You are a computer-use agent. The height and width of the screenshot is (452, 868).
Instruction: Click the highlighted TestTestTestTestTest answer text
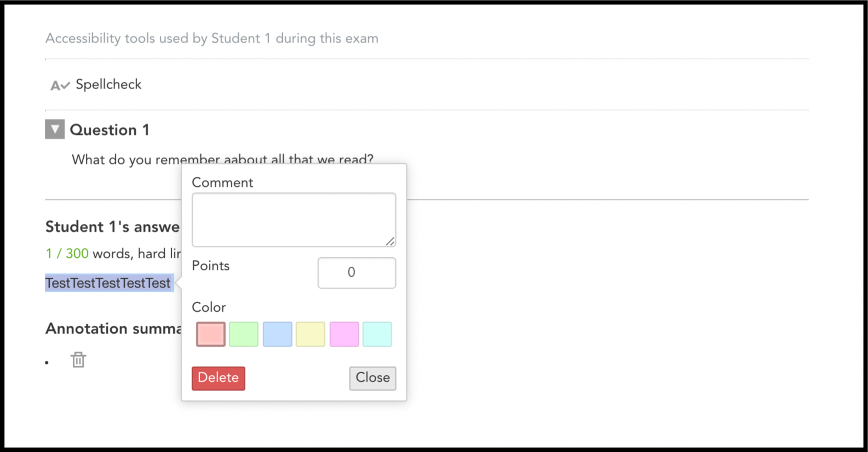click(x=108, y=283)
